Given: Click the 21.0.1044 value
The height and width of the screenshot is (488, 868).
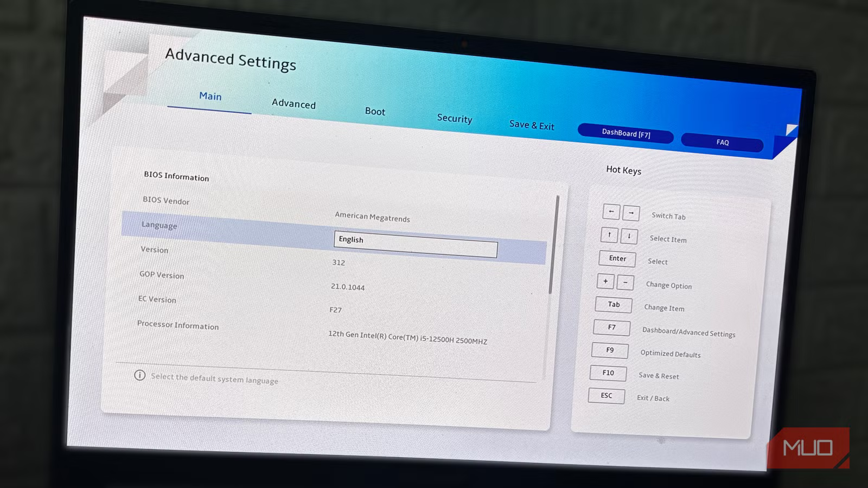Looking at the screenshot, I should (x=348, y=287).
